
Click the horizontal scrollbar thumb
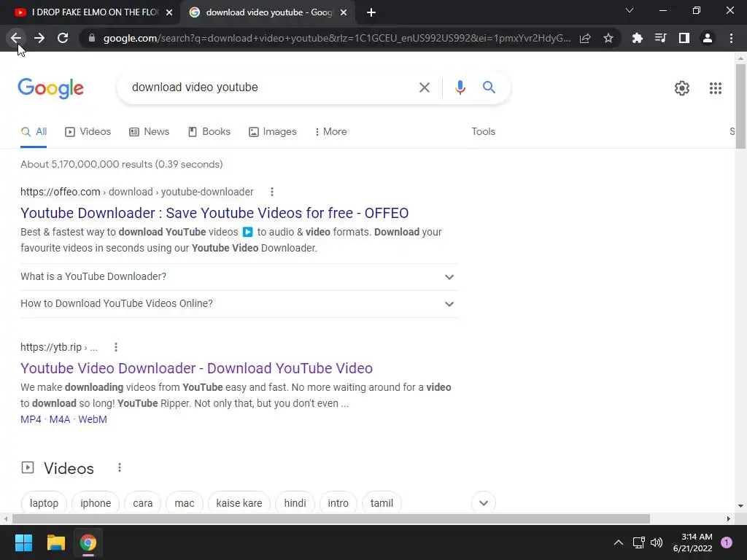330,518
